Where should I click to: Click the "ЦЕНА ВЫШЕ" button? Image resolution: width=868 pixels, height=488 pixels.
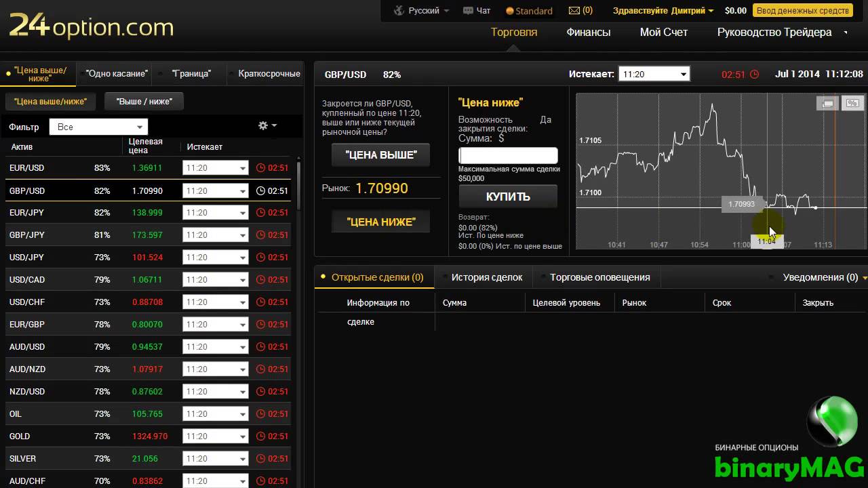[380, 155]
